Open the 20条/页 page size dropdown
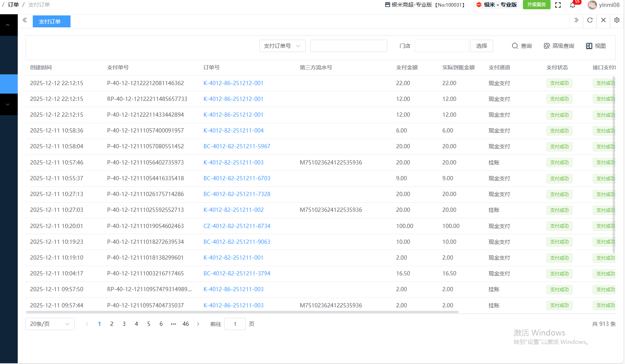This screenshot has height=364, width=625. 50,324
